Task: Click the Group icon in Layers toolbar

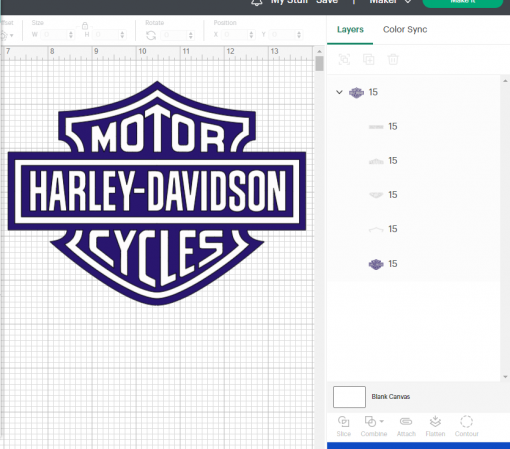Action: pos(344,59)
